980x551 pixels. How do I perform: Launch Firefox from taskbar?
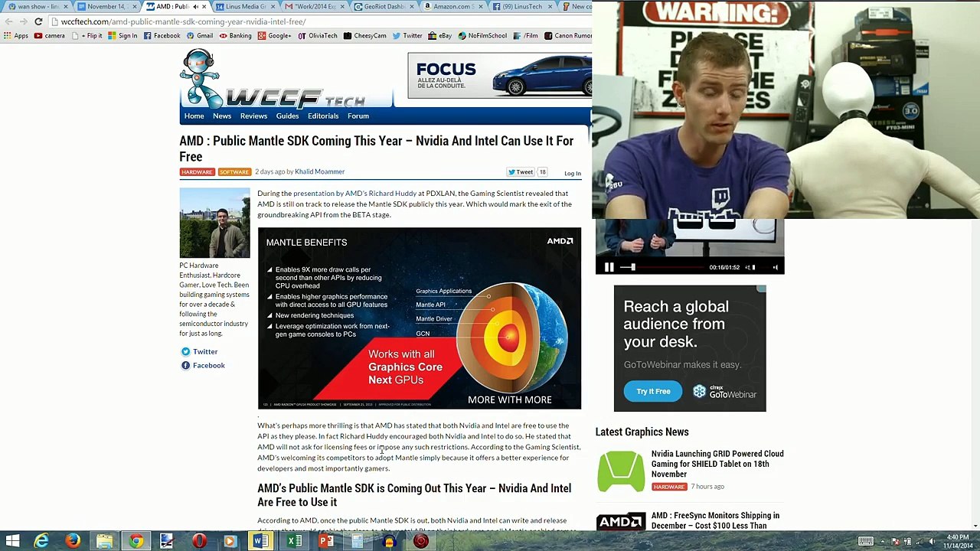(73, 542)
